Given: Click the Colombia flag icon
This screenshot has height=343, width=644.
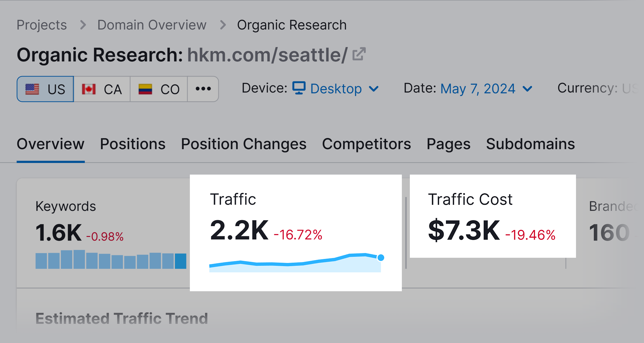Looking at the screenshot, I should (x=146, y=89).
